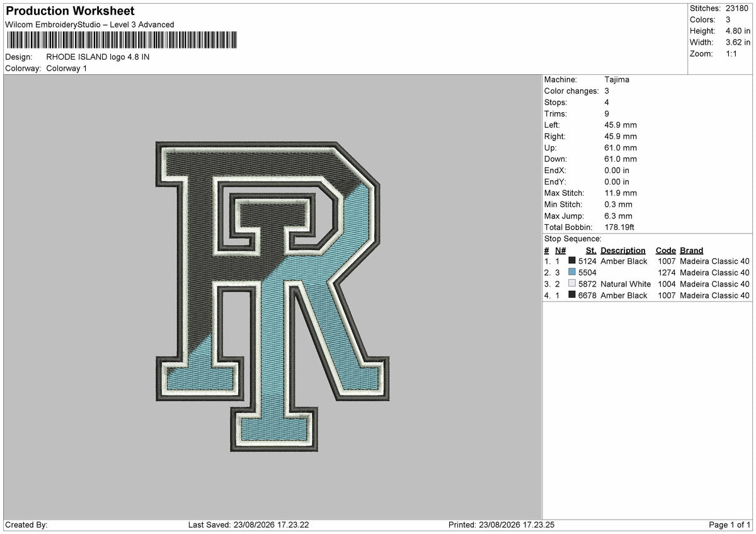This screenshot has width=756, height=534.
Task: Click the black swatch for stitch 6678
Action: [x=572, y=295]
